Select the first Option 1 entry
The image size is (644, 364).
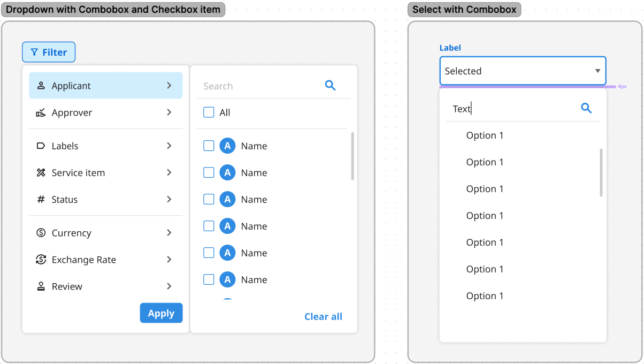point(485,135)
